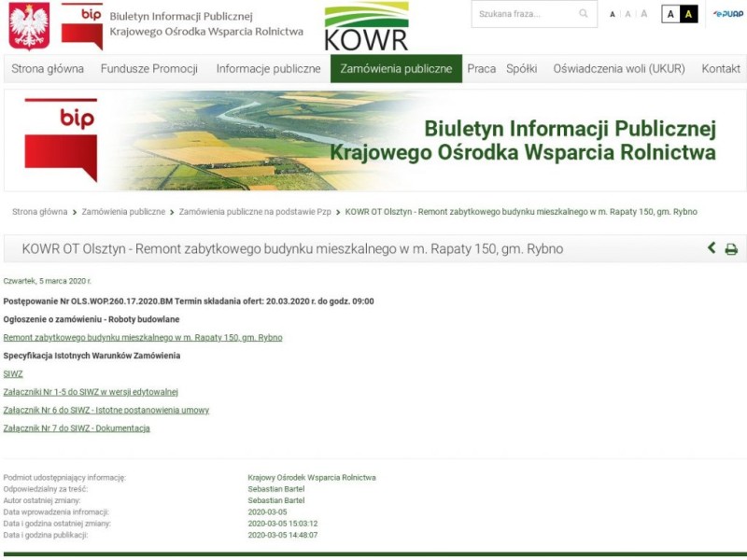Select the medium font size A
Viewport: 747px width, 560px height.
click(627, 14)
